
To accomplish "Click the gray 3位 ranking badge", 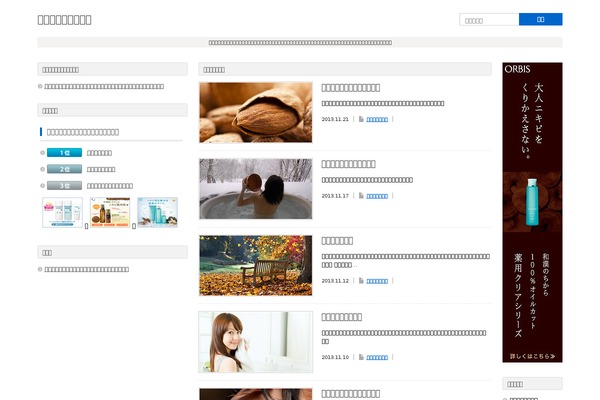I will pyautogui.click(x=64, y=186).
